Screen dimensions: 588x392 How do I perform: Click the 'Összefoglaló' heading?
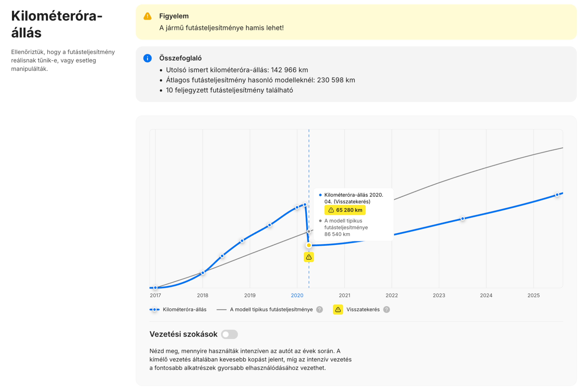point(180,58)
